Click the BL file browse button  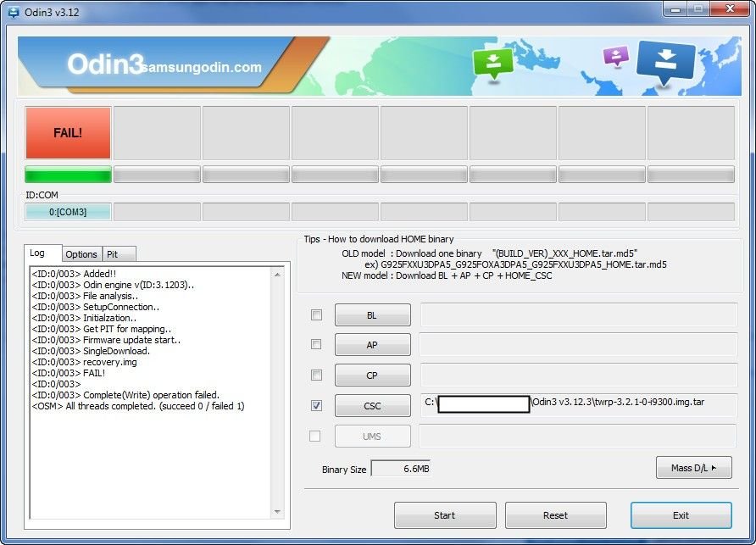[373, 315]
